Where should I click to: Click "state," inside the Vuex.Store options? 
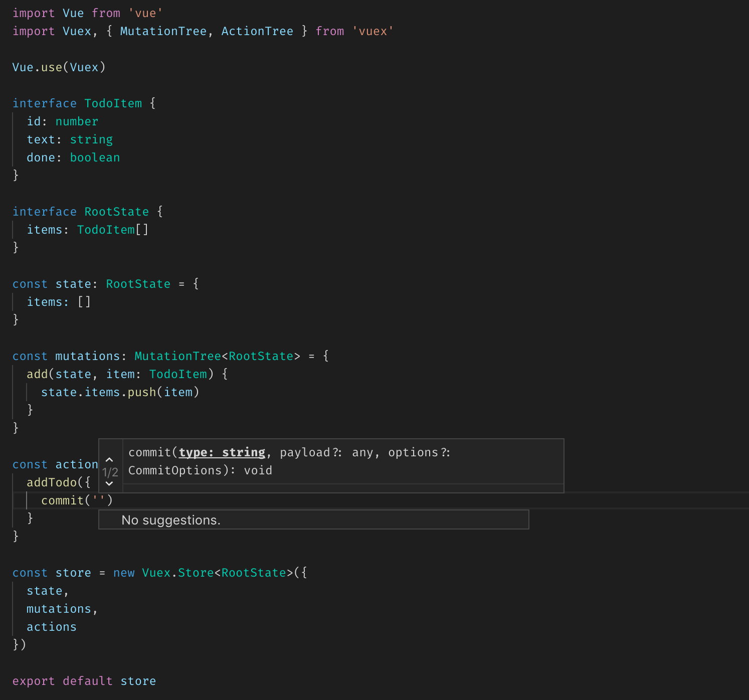tap(48, 591)
